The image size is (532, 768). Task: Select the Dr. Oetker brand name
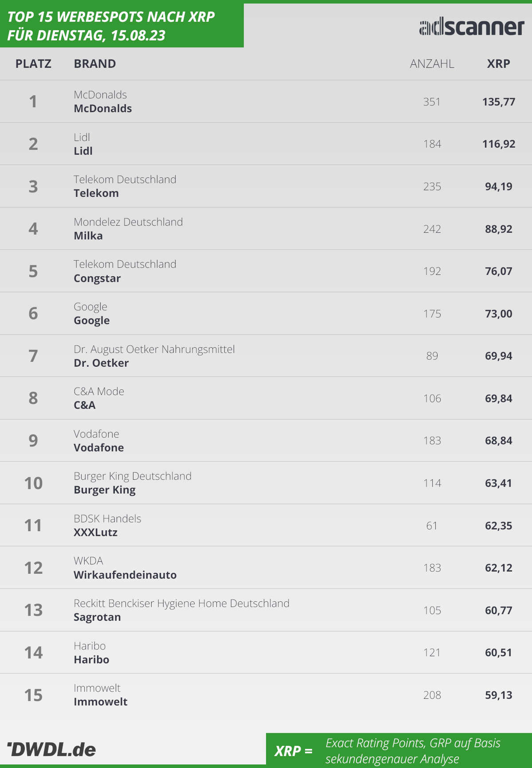(x=101, y=363)
